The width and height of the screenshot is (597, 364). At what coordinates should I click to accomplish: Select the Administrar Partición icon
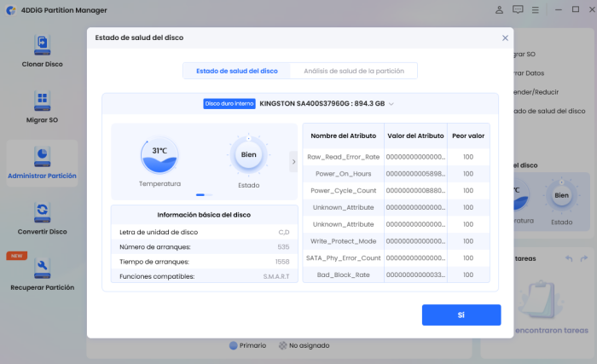click(42, 156)
